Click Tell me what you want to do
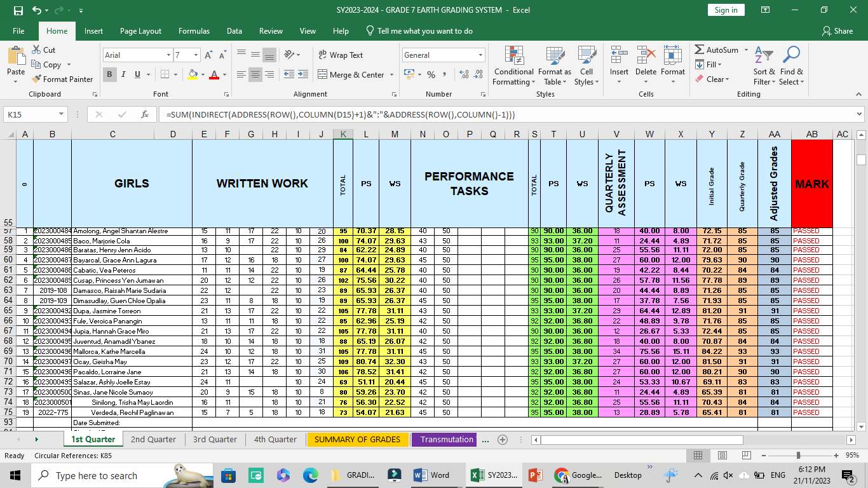This screenshot has width=868, height=488. click(x=419, y=31)
